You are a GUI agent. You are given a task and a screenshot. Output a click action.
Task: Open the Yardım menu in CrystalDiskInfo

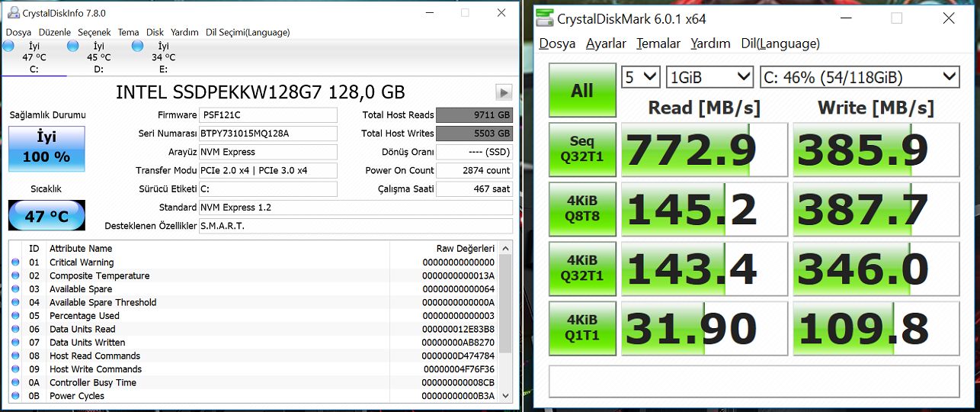184,32
